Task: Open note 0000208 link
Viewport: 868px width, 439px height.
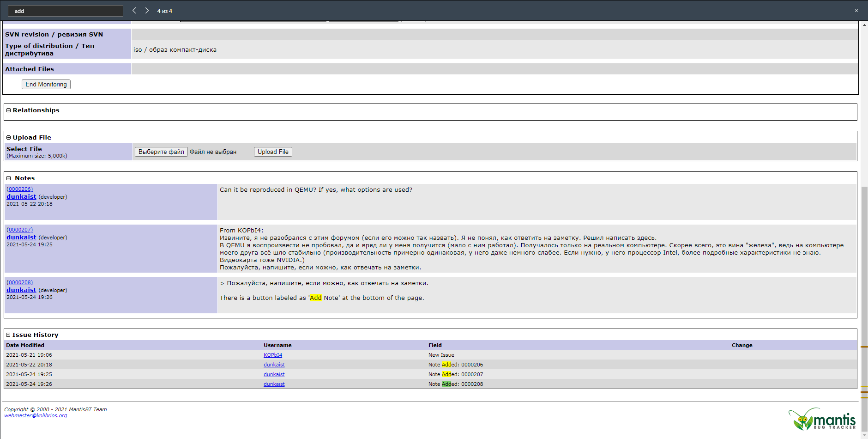Action: (20, 282)
